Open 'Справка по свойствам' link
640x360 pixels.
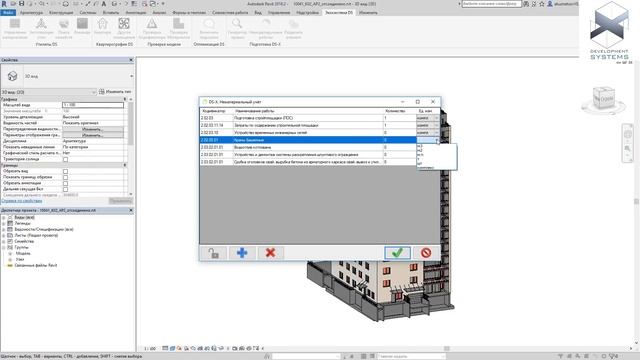pos(22,201)
